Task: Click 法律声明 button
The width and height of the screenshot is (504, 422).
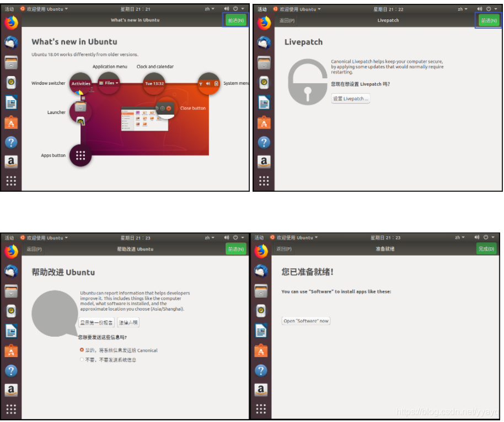Action: click(x=128, y=322)
